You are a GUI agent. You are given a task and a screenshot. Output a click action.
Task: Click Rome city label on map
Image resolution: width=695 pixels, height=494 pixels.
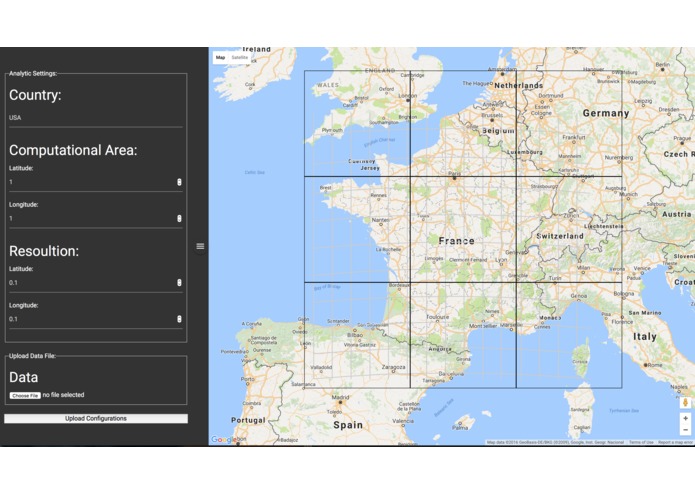coord(655,365)
